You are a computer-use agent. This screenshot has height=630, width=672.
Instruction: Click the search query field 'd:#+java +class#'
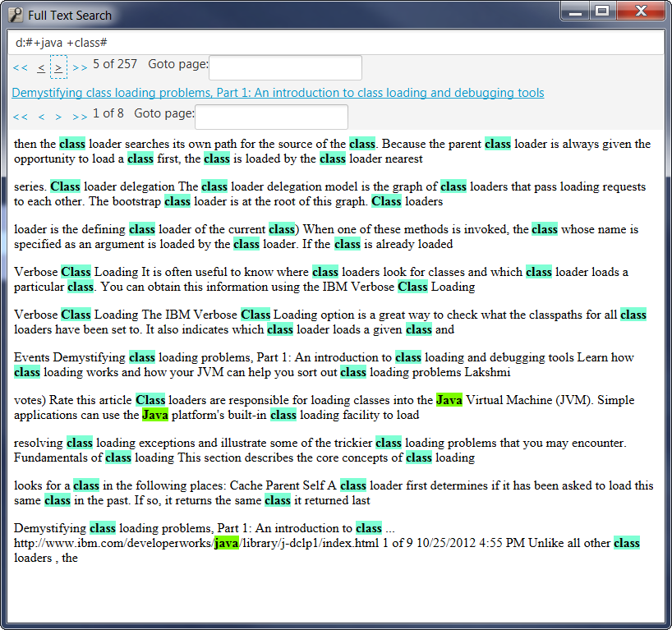[336, 43]
